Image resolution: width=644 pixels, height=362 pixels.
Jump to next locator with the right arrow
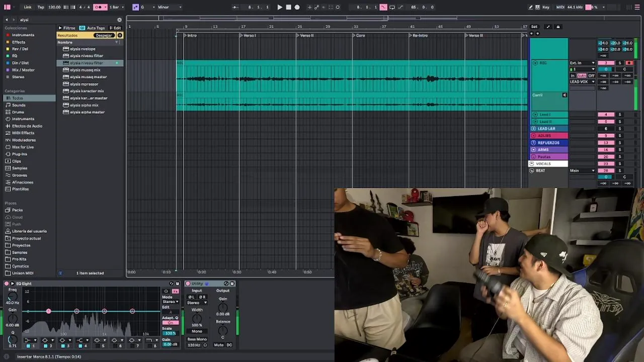[537, 33]
